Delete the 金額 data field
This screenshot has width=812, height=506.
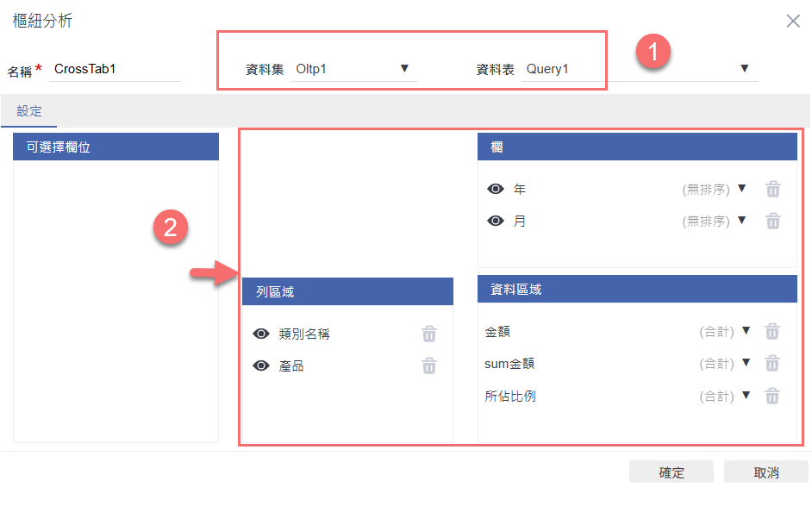click(773, 331)
